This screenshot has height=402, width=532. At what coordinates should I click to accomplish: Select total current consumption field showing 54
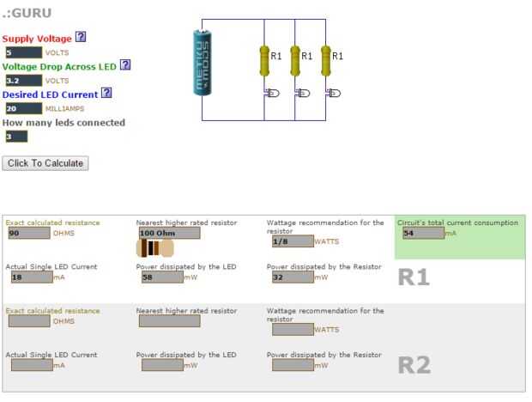423,233
